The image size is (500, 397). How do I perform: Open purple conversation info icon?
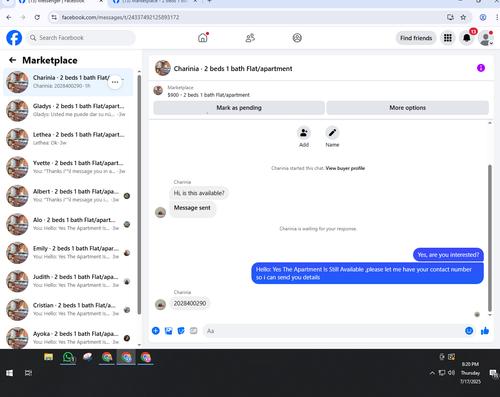click(481, 68)
